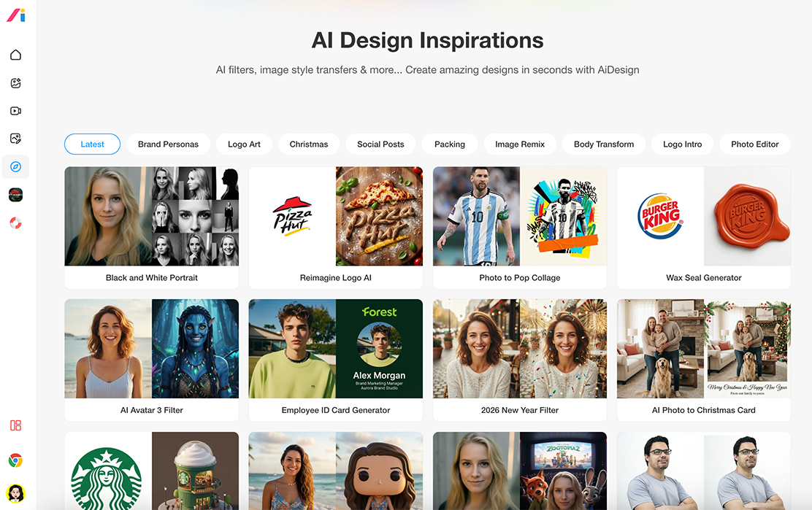Image resolution: width=812 pixels, height=510 pixels.
Task: Open the Body Transform tab
Action: [x=604, y=144]
